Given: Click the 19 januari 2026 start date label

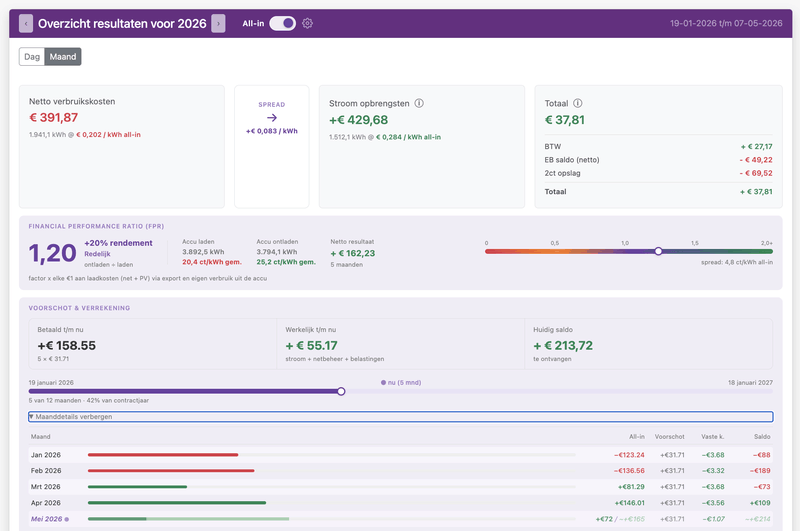Looking at the screenshot, I should pos(51,383).
